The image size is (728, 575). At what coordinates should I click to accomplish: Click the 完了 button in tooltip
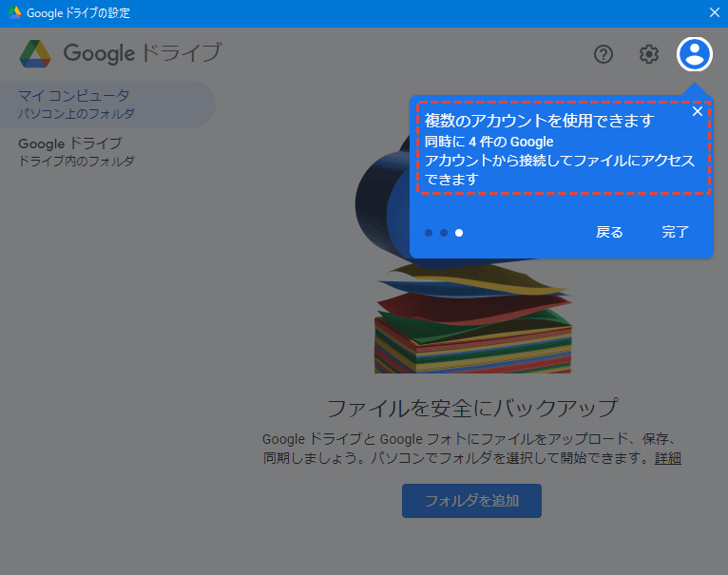point(675,232)
